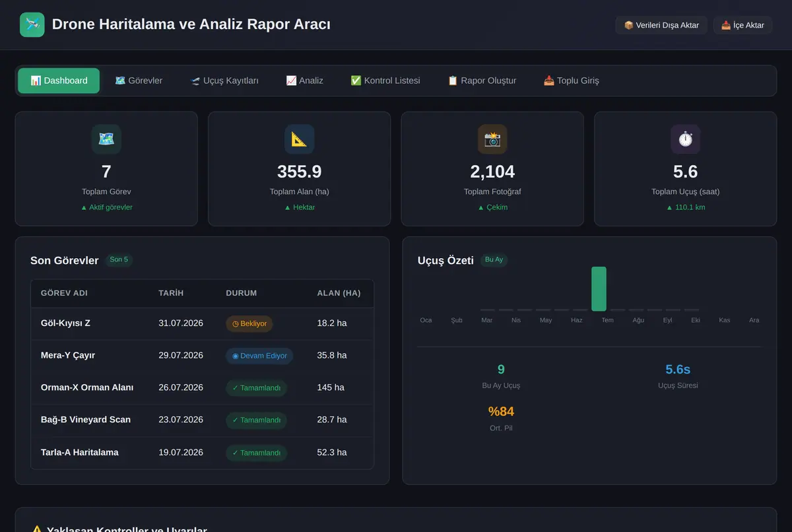Open the Dashboard tab

(59, 81)
